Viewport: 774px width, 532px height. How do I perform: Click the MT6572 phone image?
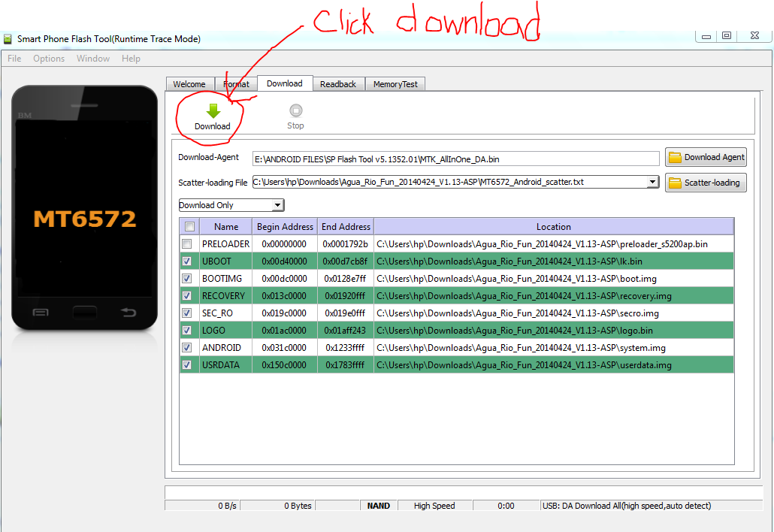click(x=84, y=208)
